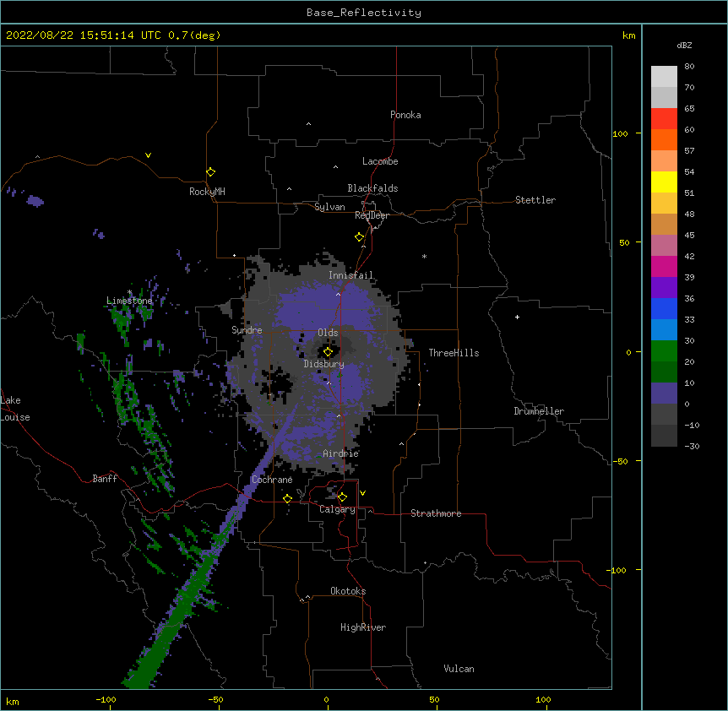This screenshot has width=728, height=711.
Task: Click the Sundre town label
Action: click(247, 330)
